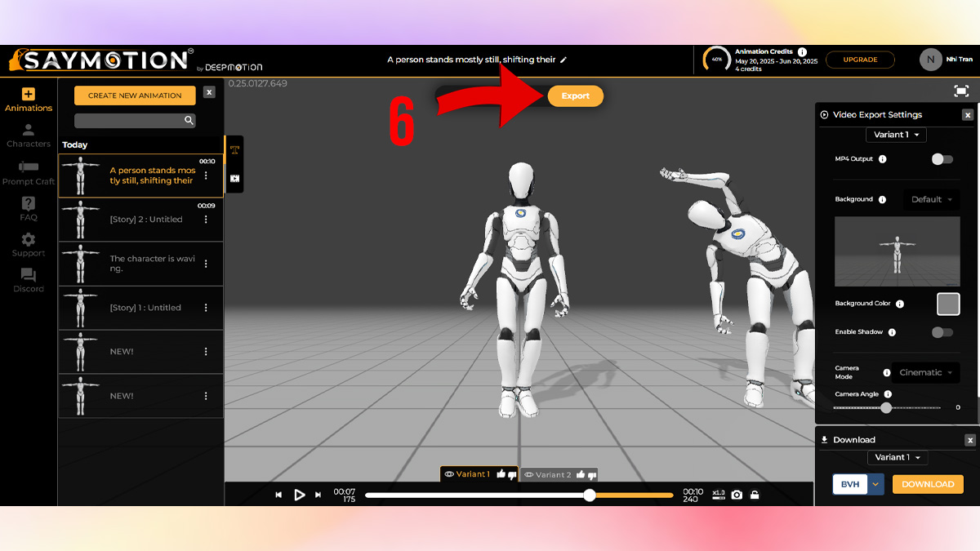The width and height of the screenshot is (980, 551).
Task: Click the Animation Credits info icon
Action: 803,51
